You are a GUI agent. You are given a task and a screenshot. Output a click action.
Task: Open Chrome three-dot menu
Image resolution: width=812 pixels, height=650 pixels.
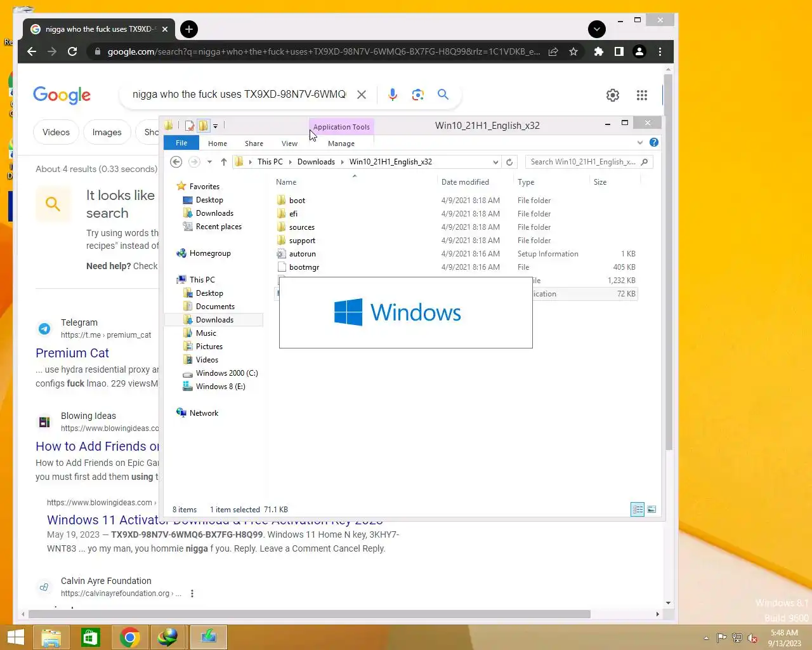click(x=660, y=51)
